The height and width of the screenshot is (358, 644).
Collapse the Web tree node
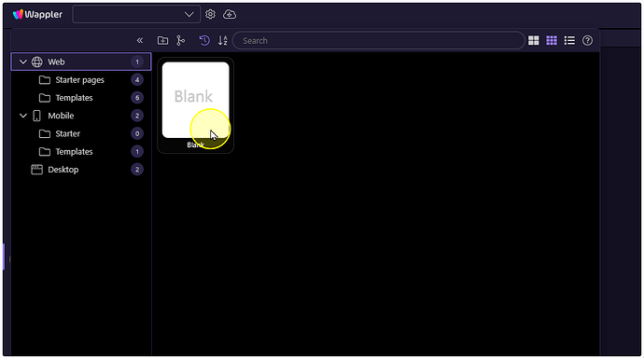23,62
